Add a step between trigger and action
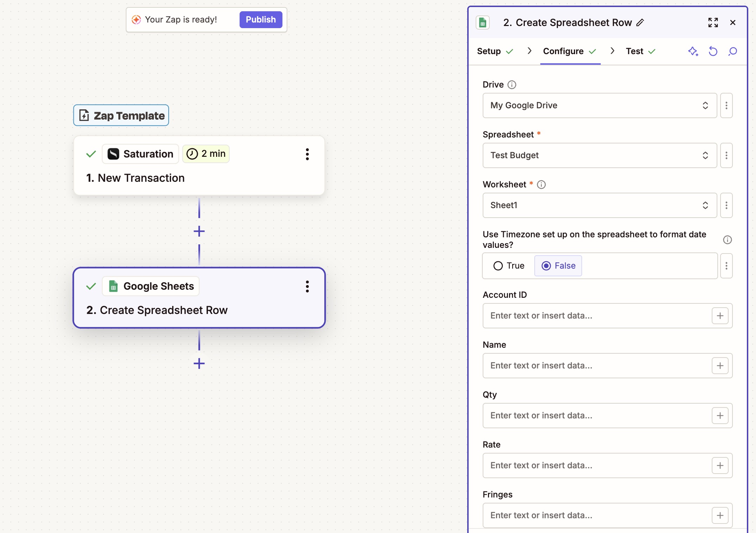Image resolution: width=756 pixels, height=533 pixels. 199,231
